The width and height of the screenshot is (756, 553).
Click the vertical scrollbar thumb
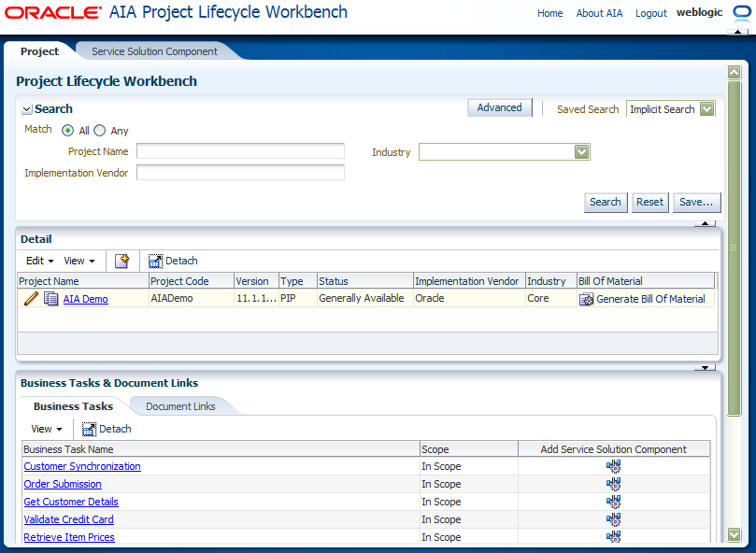click(734, 248)
